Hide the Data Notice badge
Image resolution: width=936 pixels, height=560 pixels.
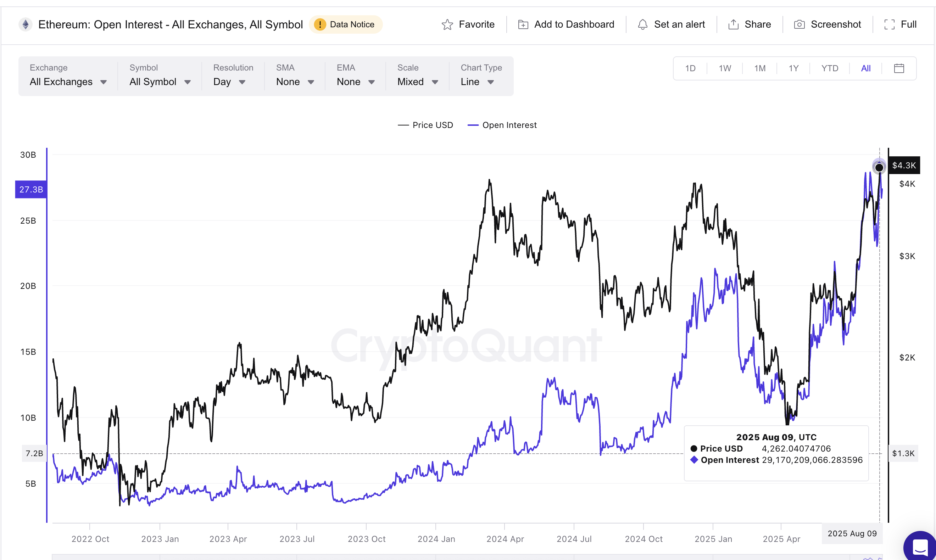coord(346,24)
